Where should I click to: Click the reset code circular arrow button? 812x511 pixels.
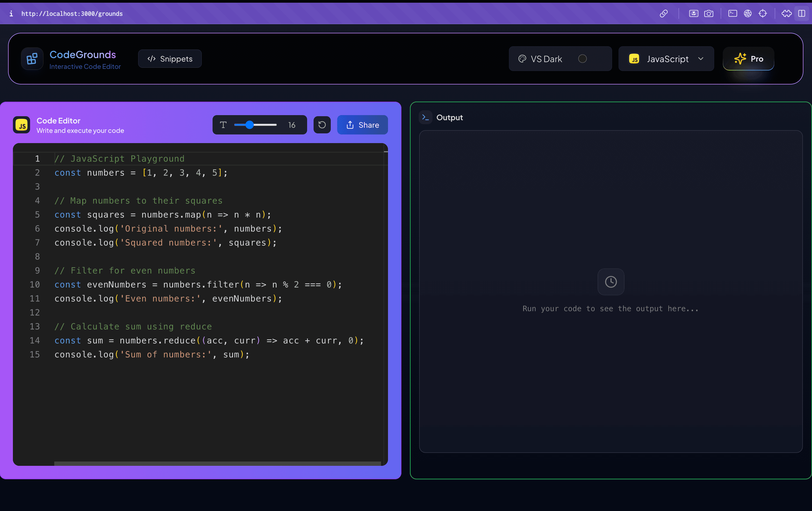tap(322, 125)
